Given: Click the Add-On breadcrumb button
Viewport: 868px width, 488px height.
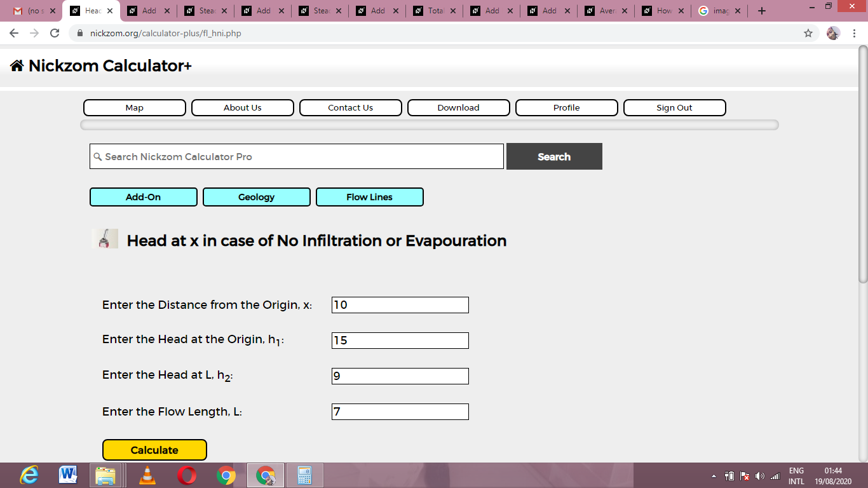Looking at the screenshot, I should tap(144, 197).
